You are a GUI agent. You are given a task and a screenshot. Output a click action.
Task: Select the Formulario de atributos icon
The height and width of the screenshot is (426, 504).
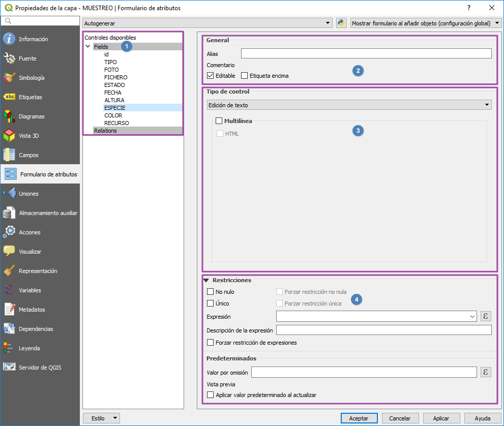(x=10, y=174)
